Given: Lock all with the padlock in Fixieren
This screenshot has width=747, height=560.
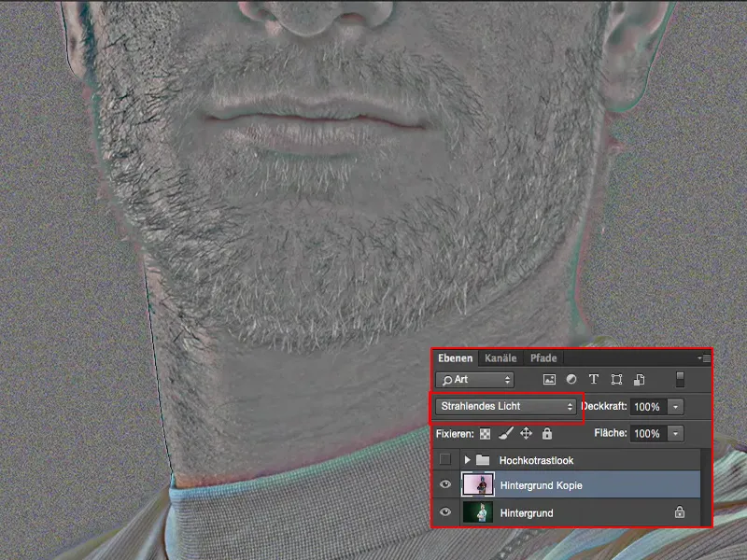Looking at the screenshot, I should pyautogui.click(x=547, y=433).
